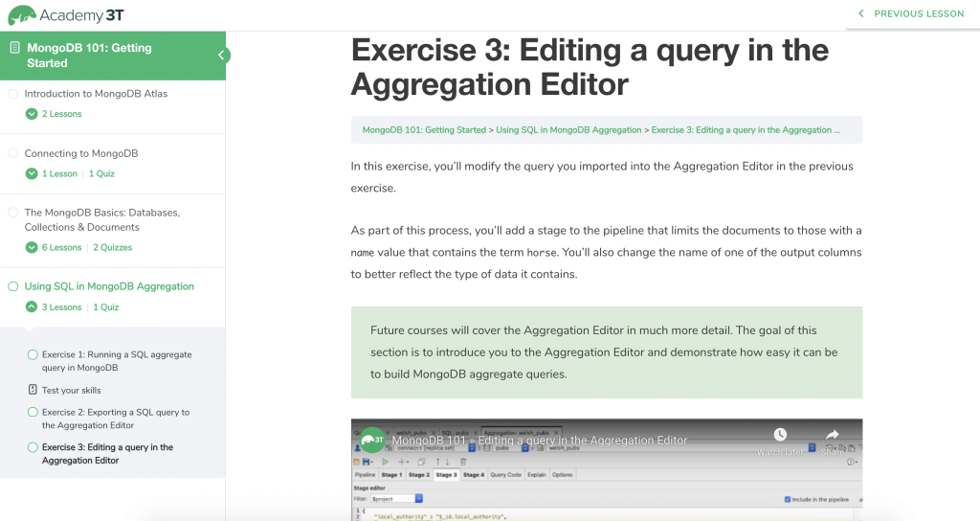Click progress circle beside The MongoDB Basics
Image resolution: width=980 pixels, height=521 pixels.
coord(12,213)
